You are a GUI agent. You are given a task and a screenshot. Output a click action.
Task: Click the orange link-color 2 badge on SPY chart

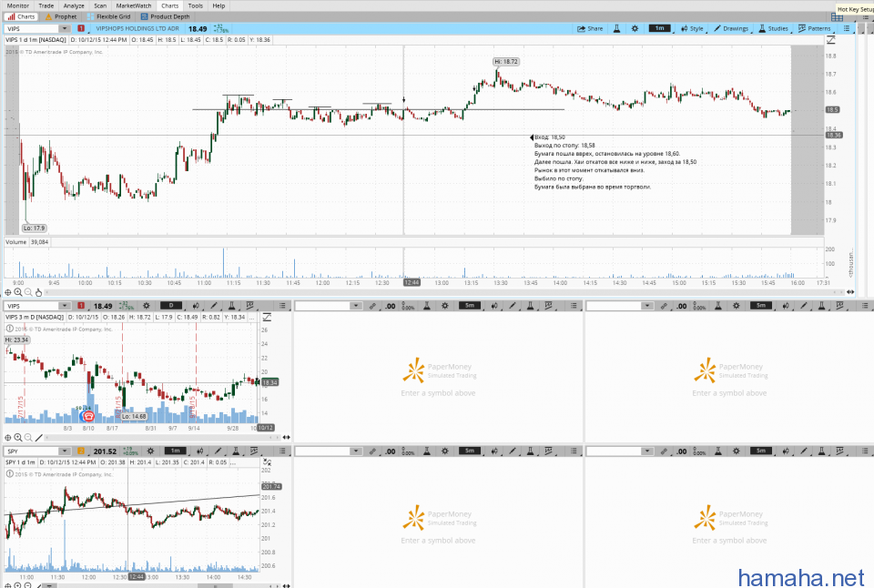[81, 451]
